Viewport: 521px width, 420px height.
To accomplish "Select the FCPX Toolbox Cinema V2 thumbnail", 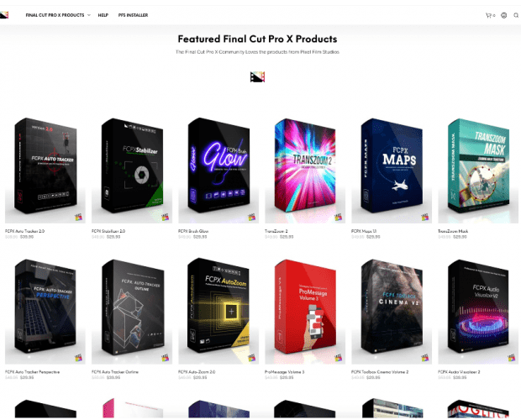I will pos(392,310).
